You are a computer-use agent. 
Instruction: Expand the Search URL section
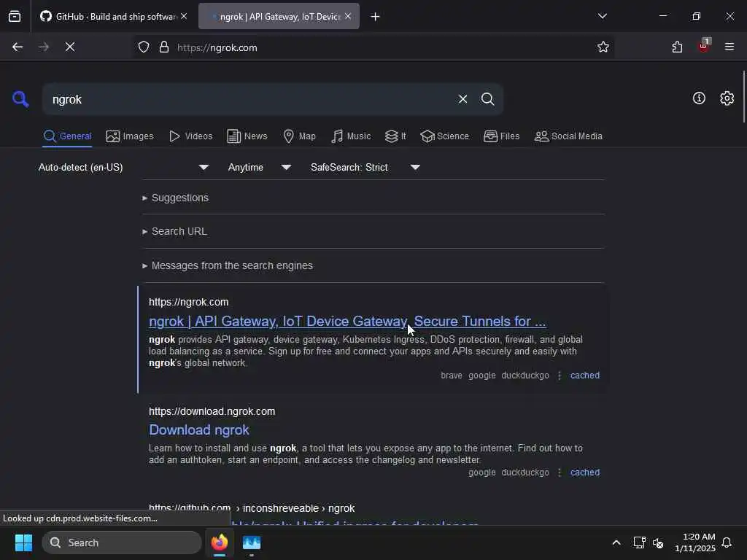click(174, 231)
